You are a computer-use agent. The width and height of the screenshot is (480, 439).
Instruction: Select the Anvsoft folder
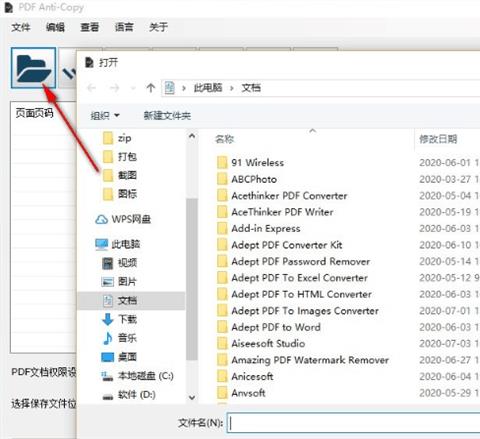click(241, 393)
